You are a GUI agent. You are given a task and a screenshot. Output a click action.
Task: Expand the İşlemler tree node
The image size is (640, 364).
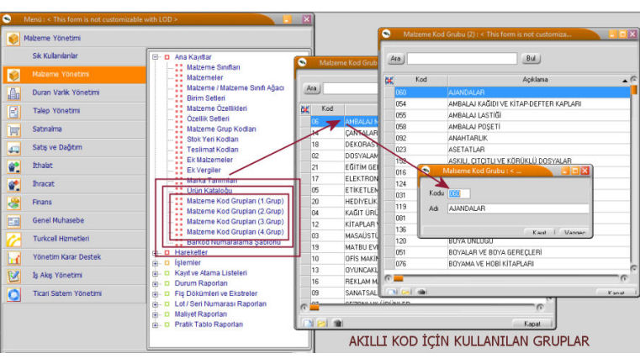[155, 263]
